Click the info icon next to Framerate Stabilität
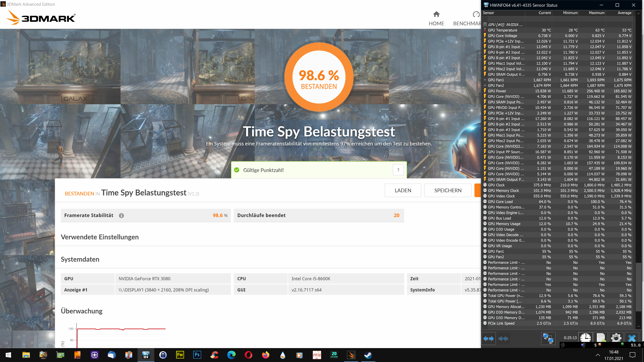 click(121, 215)
